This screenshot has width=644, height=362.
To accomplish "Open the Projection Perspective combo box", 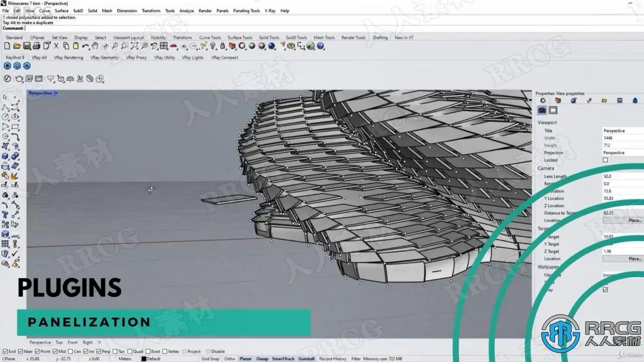I will pos(623,153).
